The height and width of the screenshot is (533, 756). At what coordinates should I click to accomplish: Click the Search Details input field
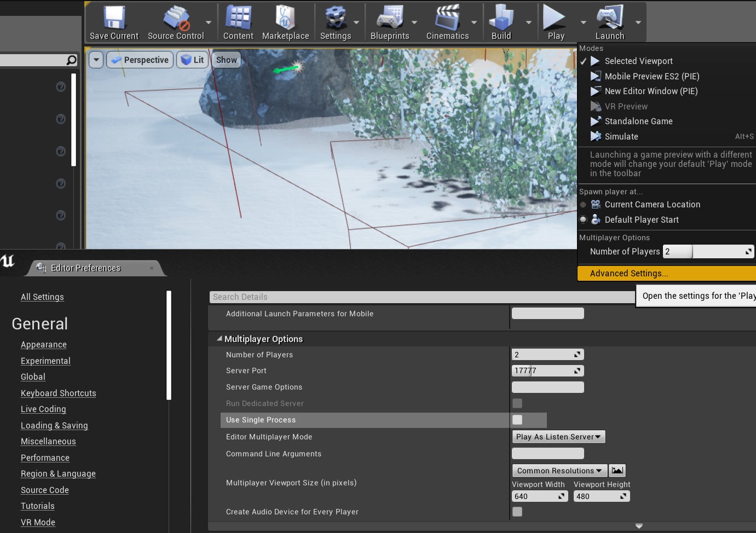point(422,297)
